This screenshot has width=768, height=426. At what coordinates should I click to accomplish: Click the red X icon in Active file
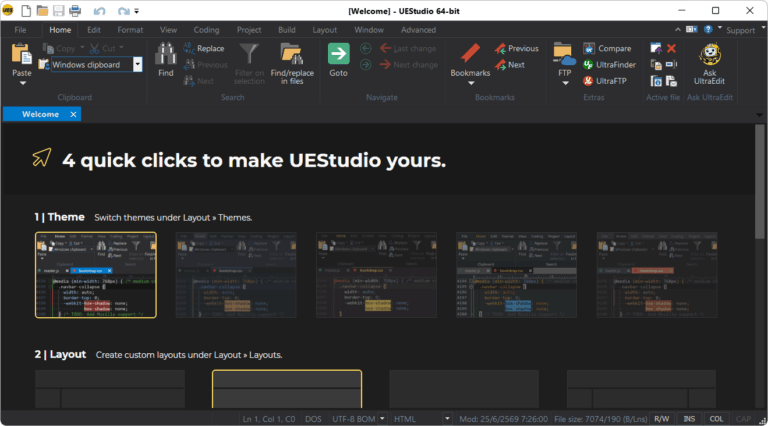[x=671, y=48]
